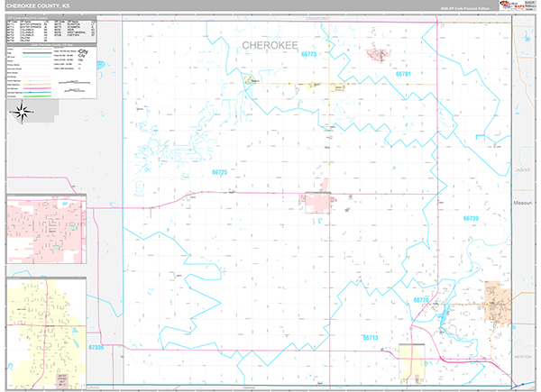Select ZIP code label 66739

click(x=471, y=218)
